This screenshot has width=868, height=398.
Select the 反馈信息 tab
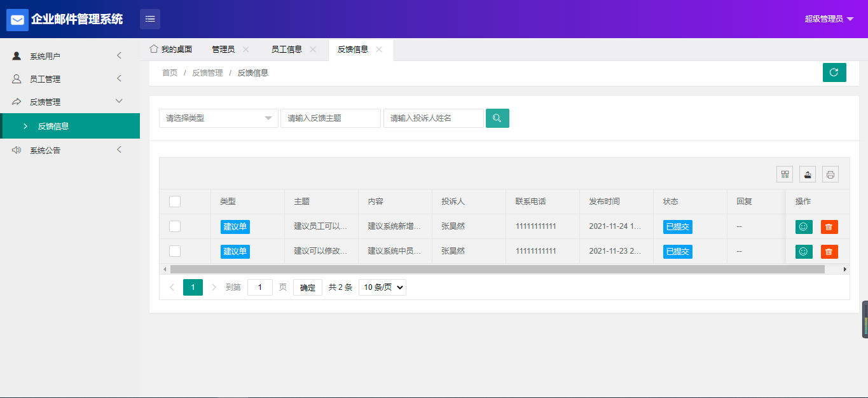(352, 50)
